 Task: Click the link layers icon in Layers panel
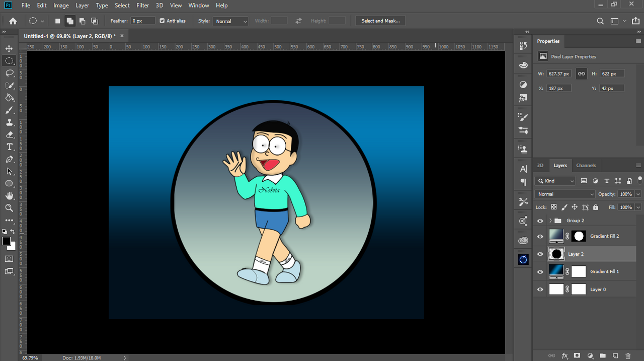(x=553, y=355)
